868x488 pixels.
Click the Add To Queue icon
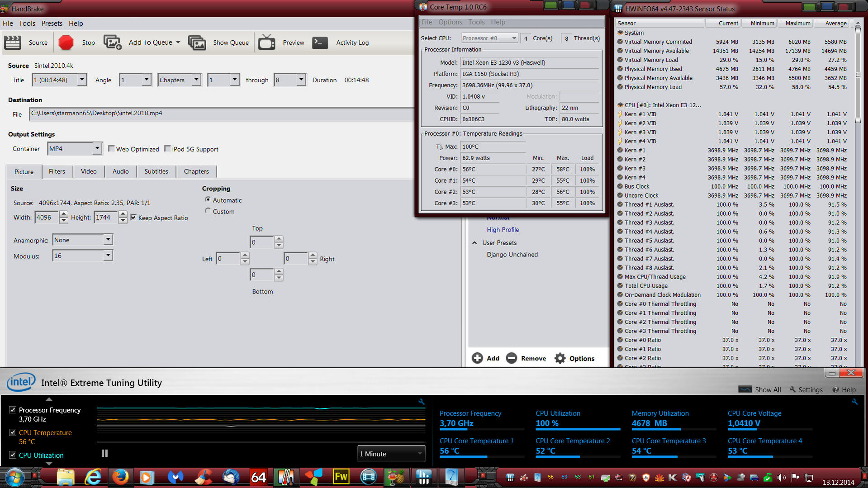coord(112,43)
